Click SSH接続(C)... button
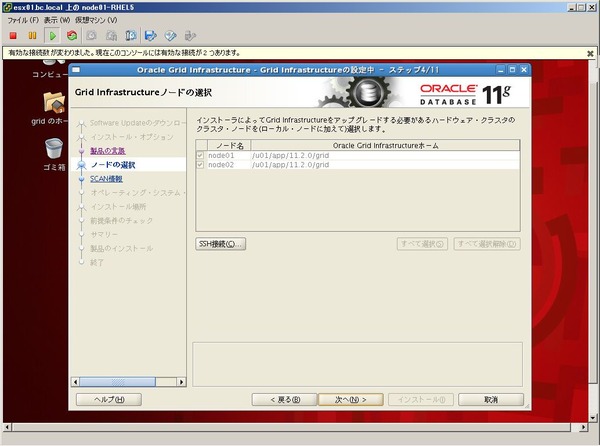The image size is (600, 446). tap(220, 244)
